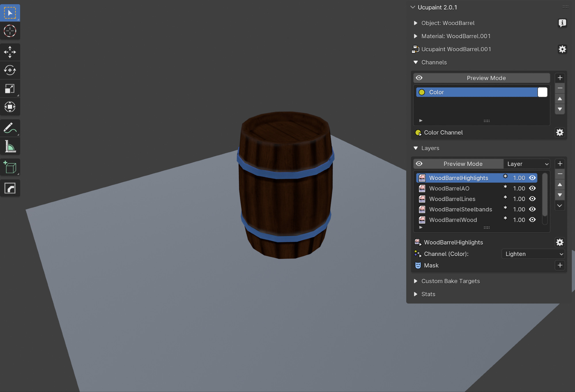Toggle Channels Preview Mode
The image size is (575, 392).
tap(482, 78)
